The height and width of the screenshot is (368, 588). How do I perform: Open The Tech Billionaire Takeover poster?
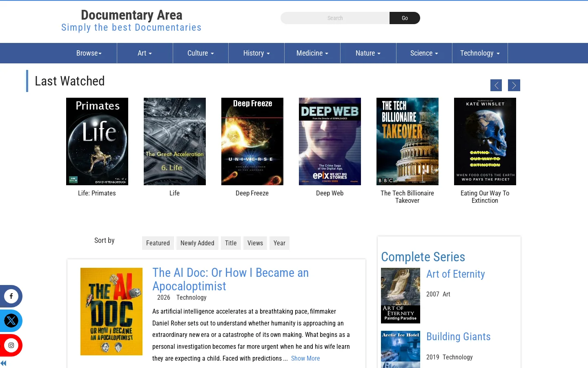[x=408, y=141]
